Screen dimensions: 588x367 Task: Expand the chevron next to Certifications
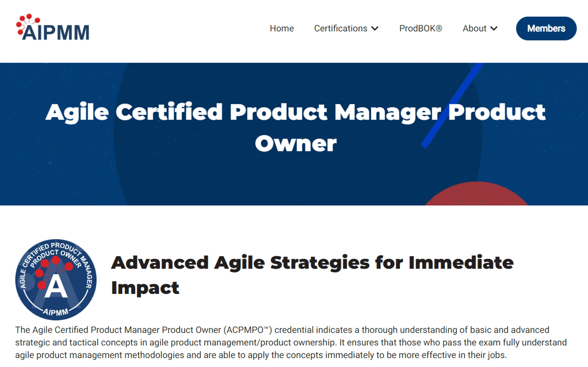pos(375,28)
